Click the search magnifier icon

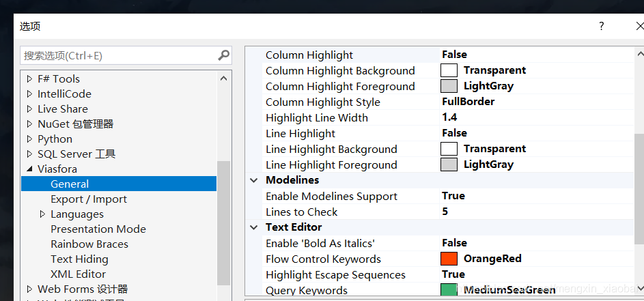coord(223,55)
